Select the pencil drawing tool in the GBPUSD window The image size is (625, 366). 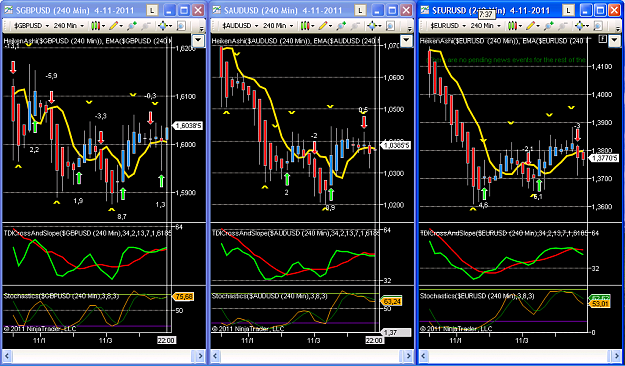pyautogui.click(x=115, y=26)
